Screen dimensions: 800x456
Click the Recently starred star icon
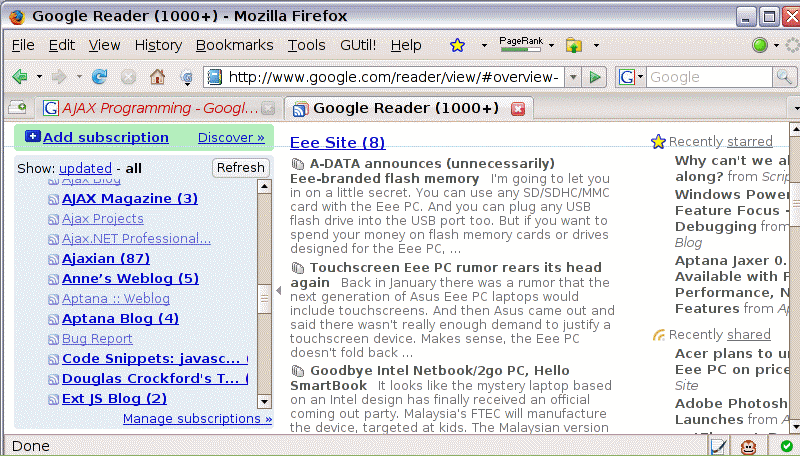coord(658,141)
